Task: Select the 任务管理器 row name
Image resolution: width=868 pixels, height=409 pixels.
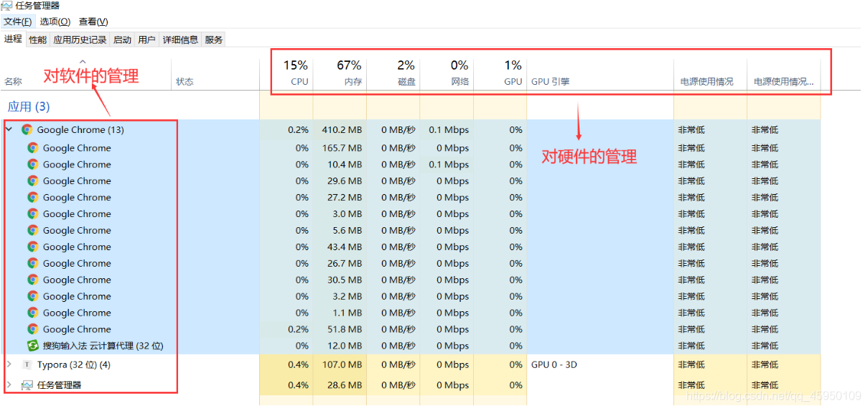Action: pos(59,385)
